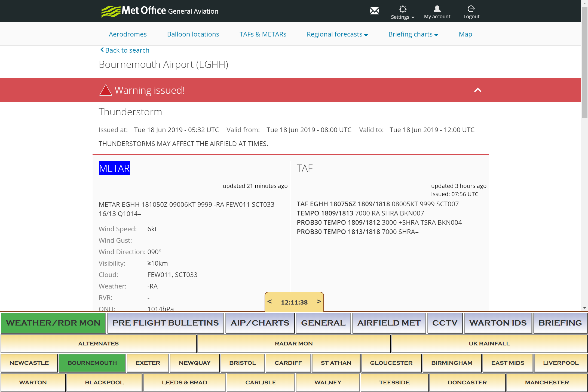Select EAST MIDS airfield button
588x392 pixels.
(x=508, y=363)
